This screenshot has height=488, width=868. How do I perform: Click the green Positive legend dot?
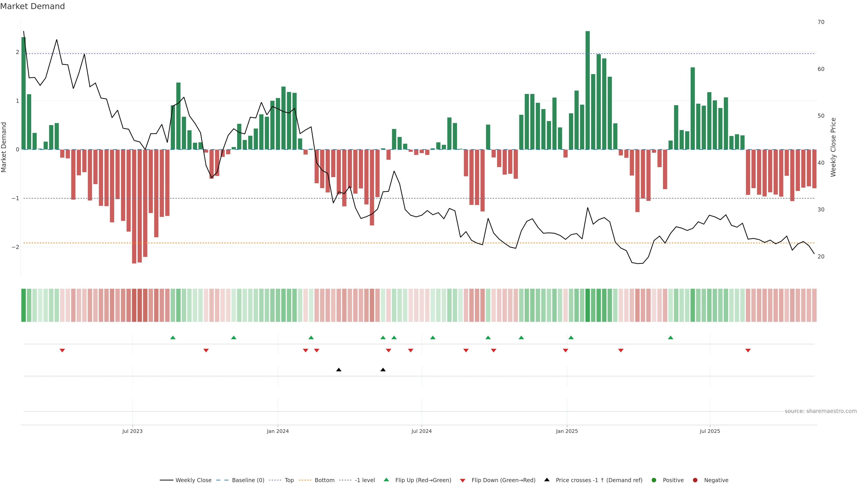coord(654,480)
